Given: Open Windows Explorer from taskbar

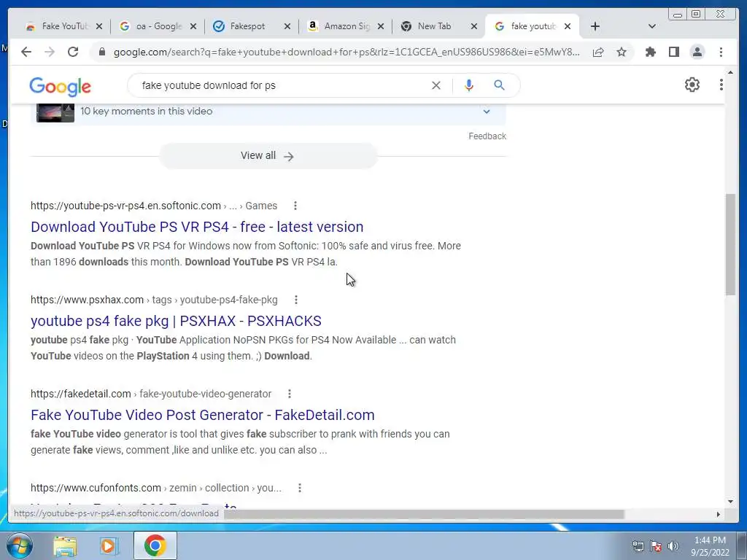Looking at the screenshot, I should (65, 546).
